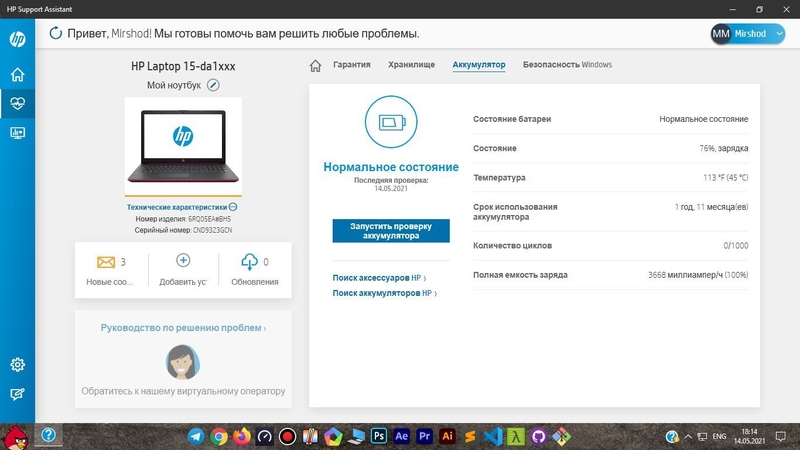Screen dimensions: 800x450
Task: Open the Home page from sidebar
Action: click(17, 74)
